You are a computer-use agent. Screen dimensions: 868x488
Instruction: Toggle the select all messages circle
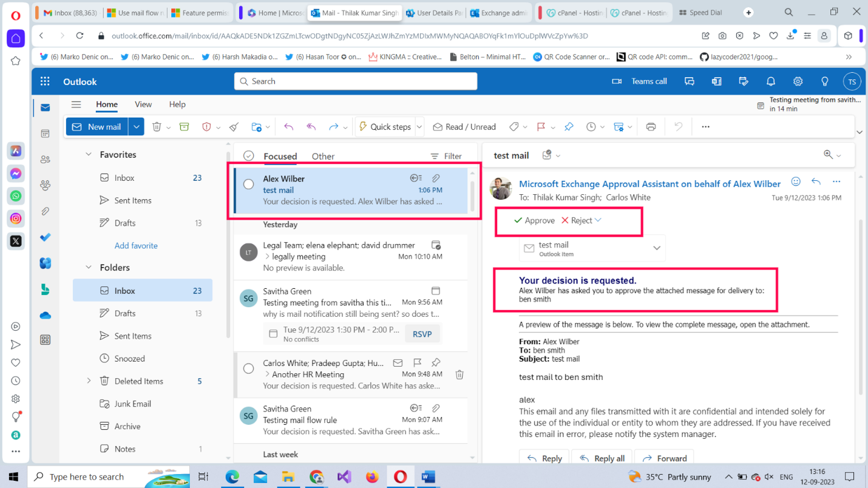248,156
